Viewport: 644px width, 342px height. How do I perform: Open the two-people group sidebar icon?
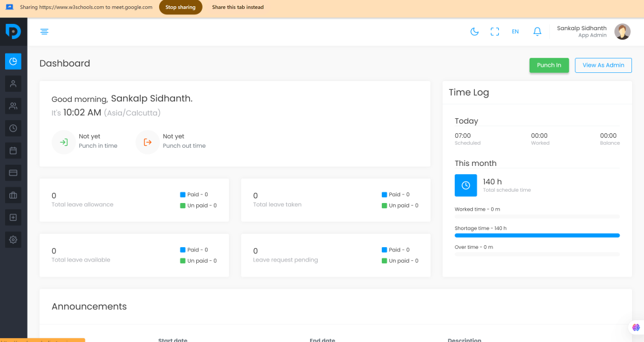click(x=13, y=106)
